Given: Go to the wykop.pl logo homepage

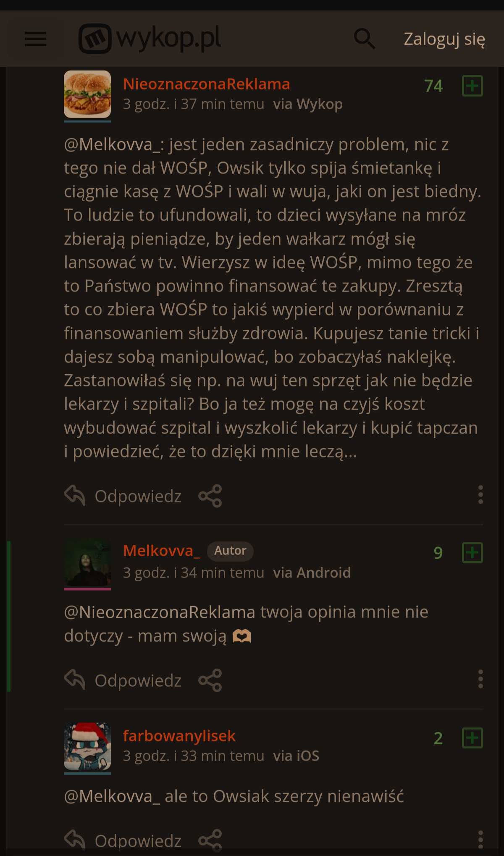Looking at the screenshot, I should 150,38.
